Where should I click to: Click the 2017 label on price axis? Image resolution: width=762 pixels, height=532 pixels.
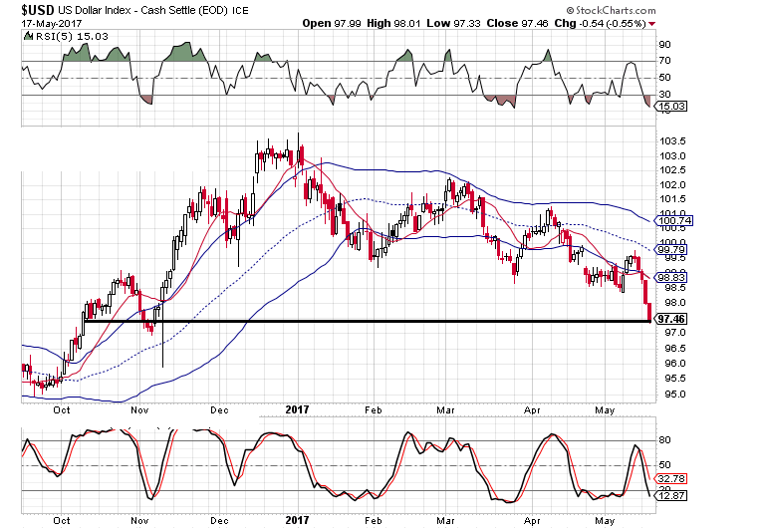pos(298,409)
